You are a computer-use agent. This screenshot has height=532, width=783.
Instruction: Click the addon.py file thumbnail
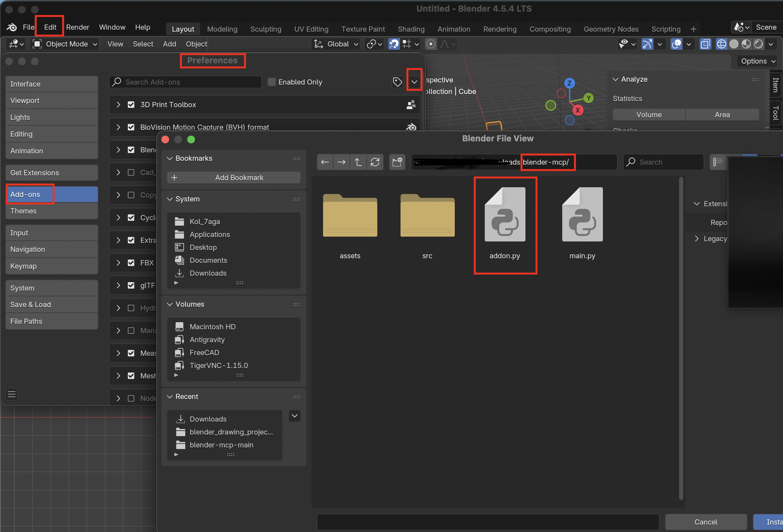tap(504, 215)
